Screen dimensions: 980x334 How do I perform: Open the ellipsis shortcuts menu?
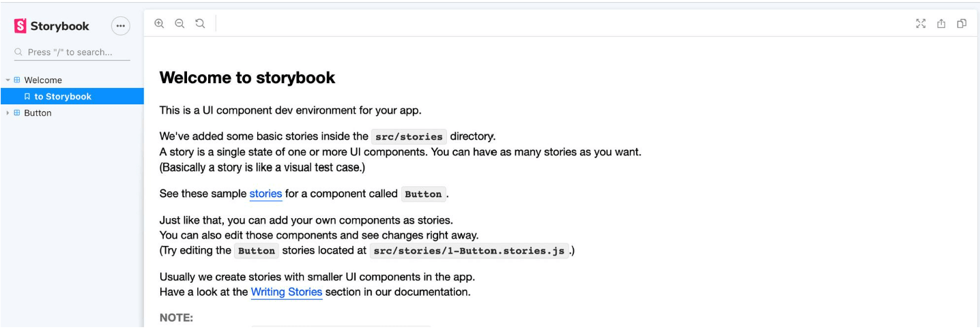[120, 26]
